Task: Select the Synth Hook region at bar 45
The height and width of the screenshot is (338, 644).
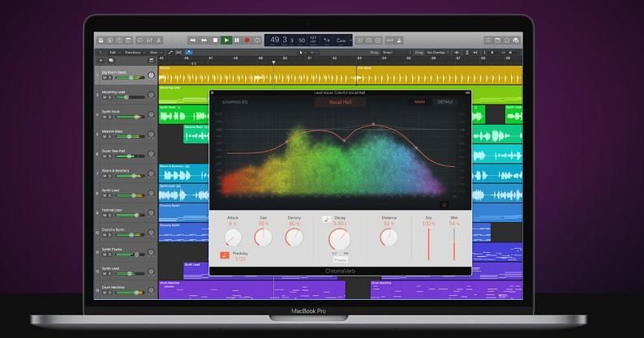Action: 183,114
